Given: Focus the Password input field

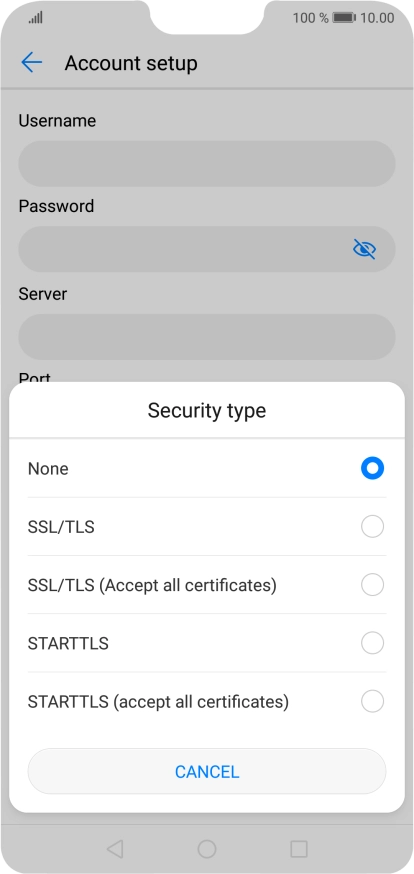Looking at the screenshot, I should (207, 249).
